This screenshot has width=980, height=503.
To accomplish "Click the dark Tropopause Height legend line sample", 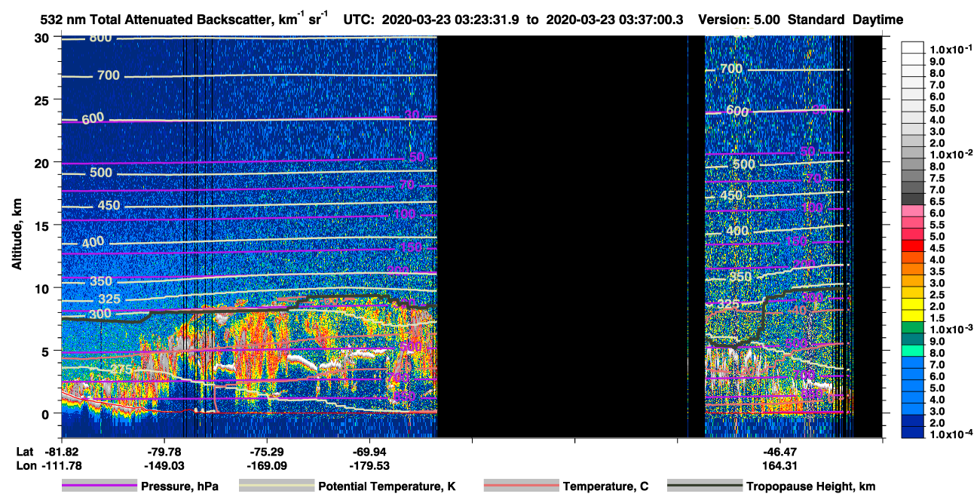I will pos(705,486).
